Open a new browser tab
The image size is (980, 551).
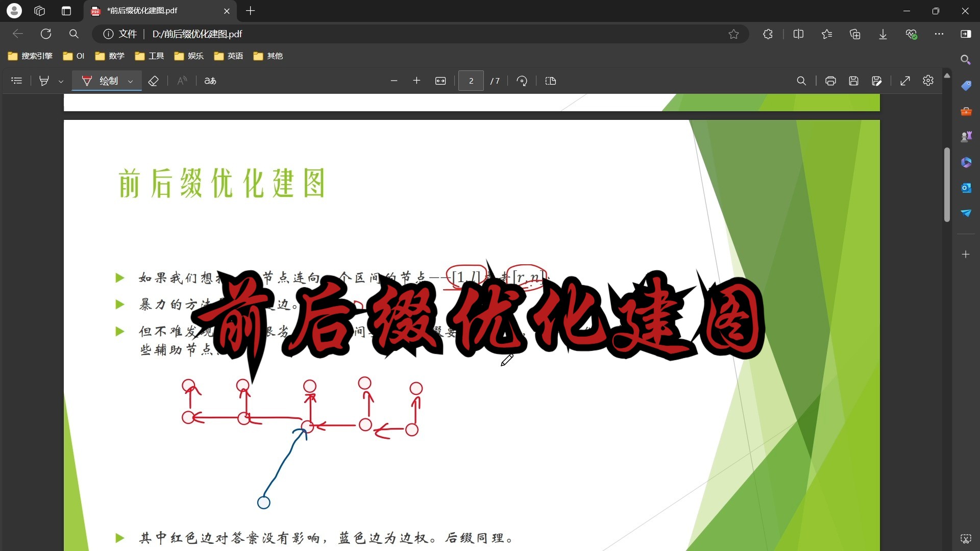pyautogui.click(x=250, y=11)
